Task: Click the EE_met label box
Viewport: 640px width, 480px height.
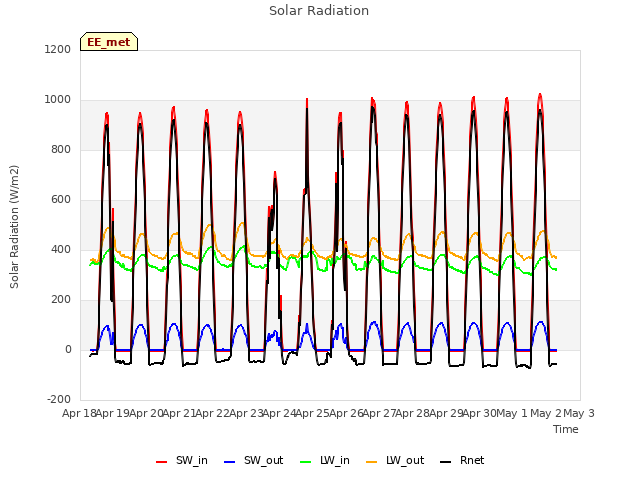Action: [x=109, y=42]
